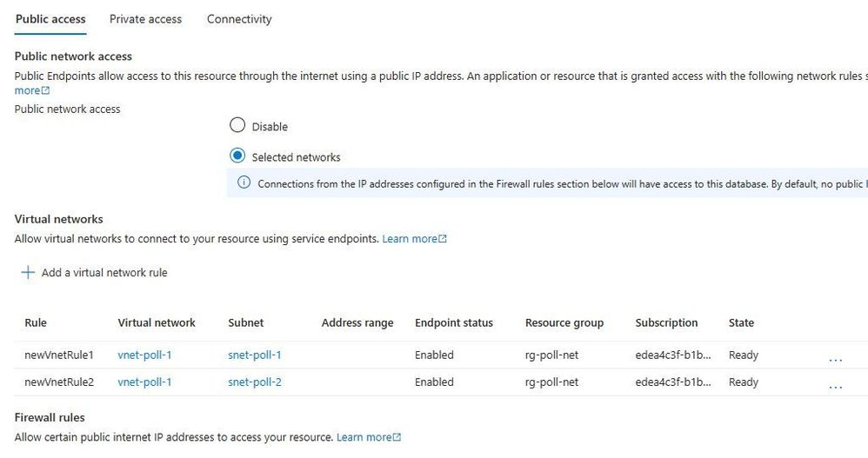This screenshot has width=868, height=458.
Task: Open snet-poll-2 subnet link
Action: [x=254, y=382]
